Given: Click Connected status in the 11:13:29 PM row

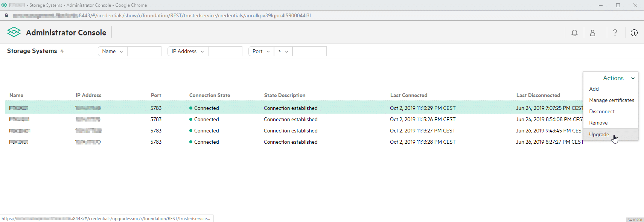Looking at the screenshot, I should click(x=204, y=108).
